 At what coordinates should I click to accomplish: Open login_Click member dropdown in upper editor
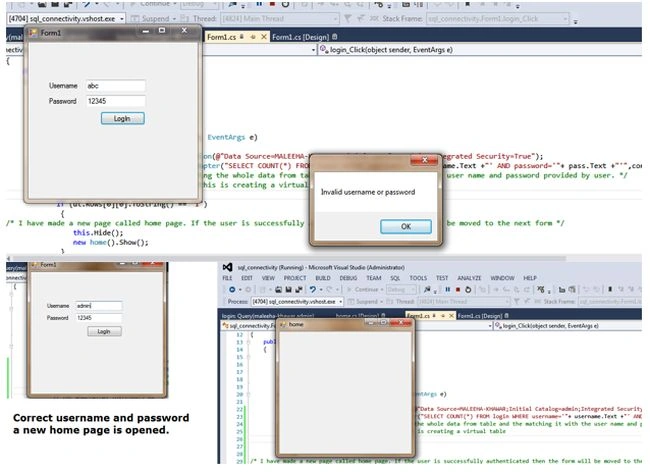[480, 50]
